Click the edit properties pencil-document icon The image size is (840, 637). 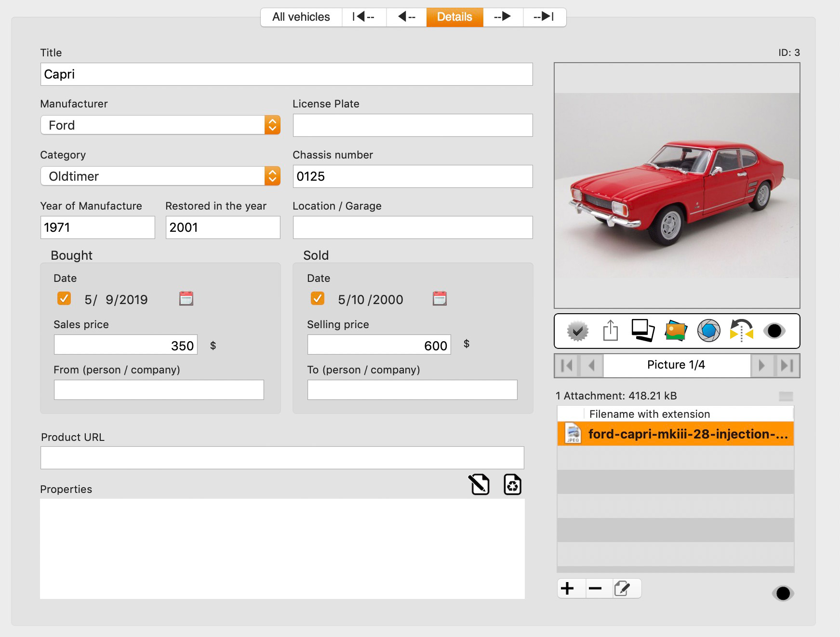tap(479, 484)
